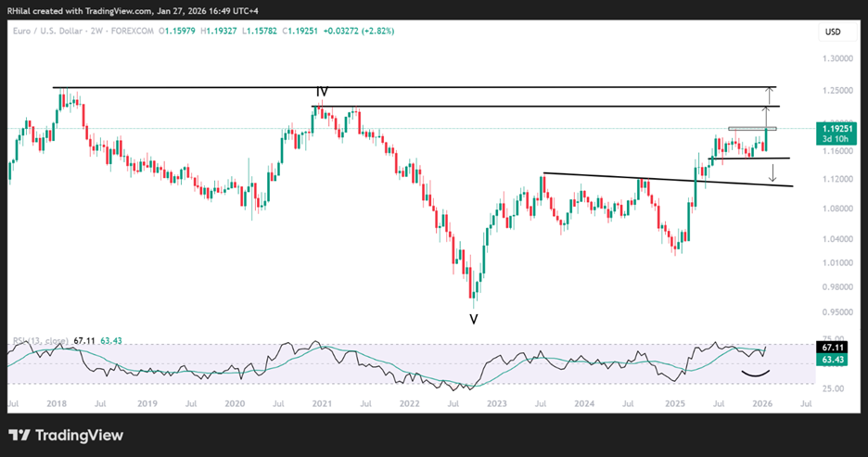Click the 1.01000 price axis label

(836, 263)
